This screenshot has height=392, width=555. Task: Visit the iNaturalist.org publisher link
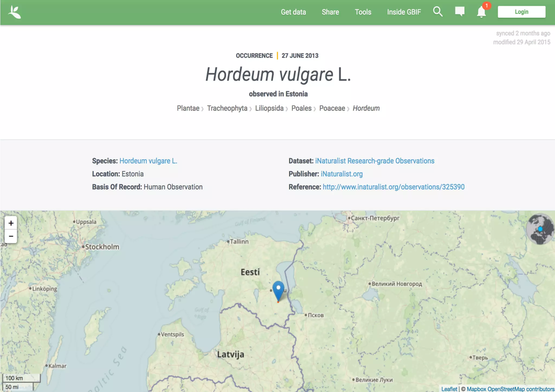(x=341, y=174)
